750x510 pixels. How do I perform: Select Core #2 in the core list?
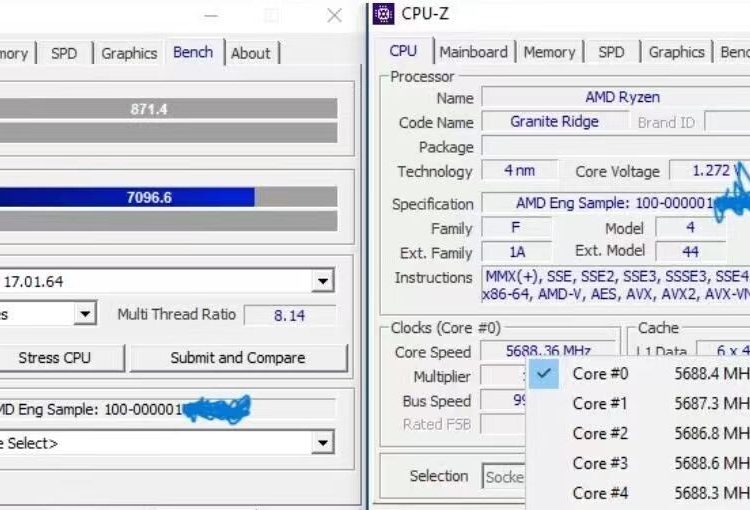638,433
